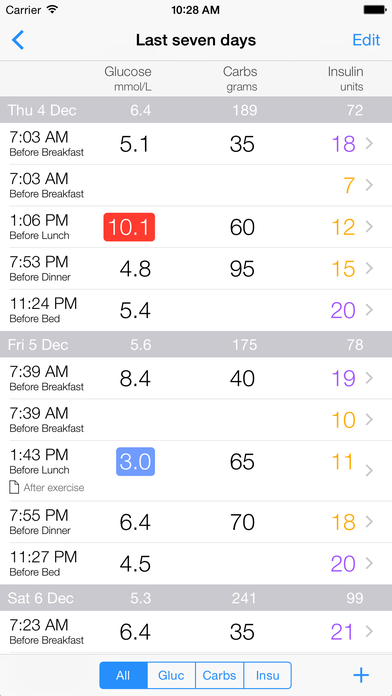Open the 7:03 AM entry with 18 units
392x696 pixels.
(196, 144)
